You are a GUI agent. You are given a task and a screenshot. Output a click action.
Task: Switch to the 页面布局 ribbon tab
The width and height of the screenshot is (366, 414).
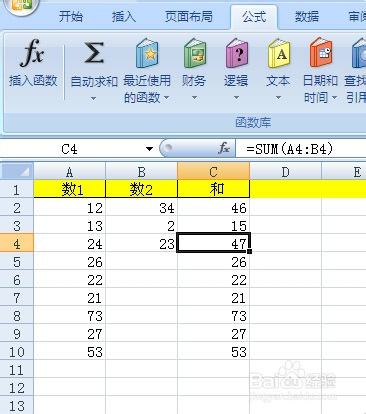[x=189, y=16]
